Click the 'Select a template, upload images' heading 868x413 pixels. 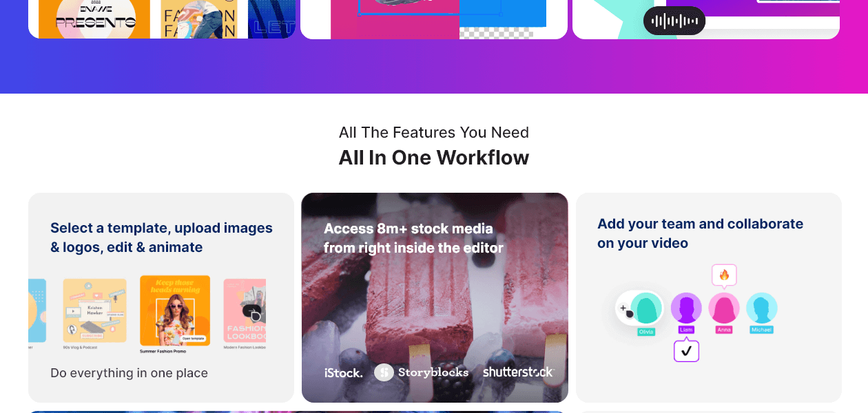[162, 237]
